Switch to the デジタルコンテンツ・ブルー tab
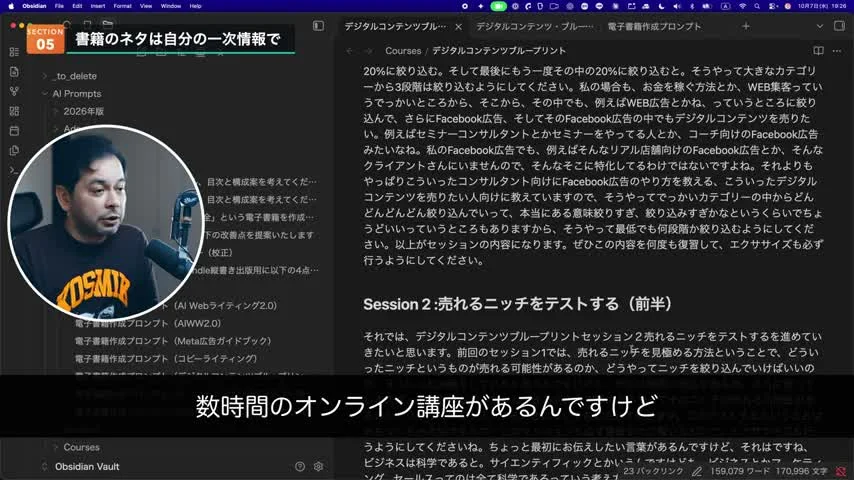Screen dimensions: 854x480 pyautogui.click(x=535, y=26)
